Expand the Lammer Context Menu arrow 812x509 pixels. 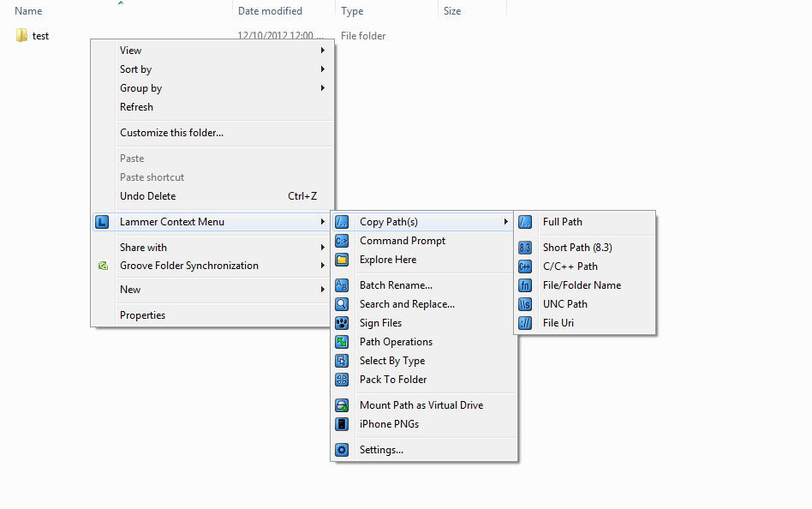[x=323, y=222]
